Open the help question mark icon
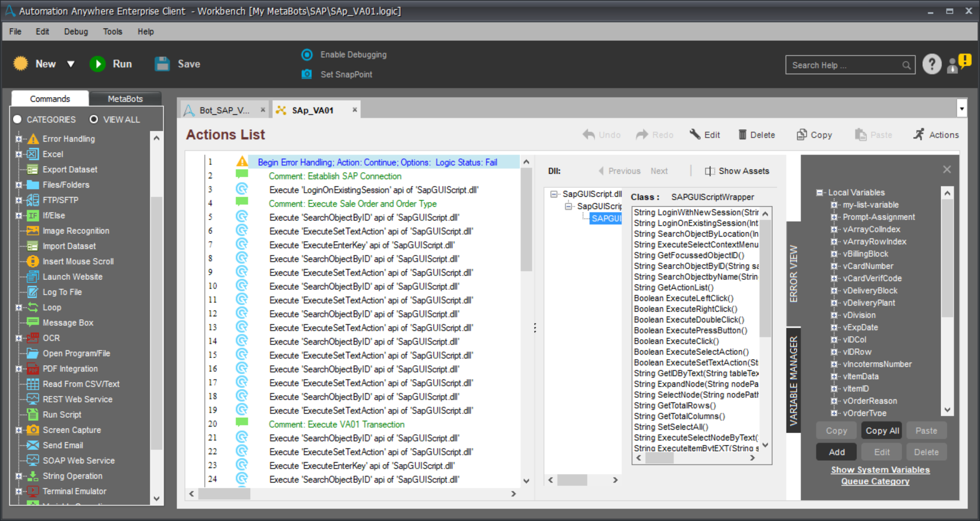 coord(932,64)
